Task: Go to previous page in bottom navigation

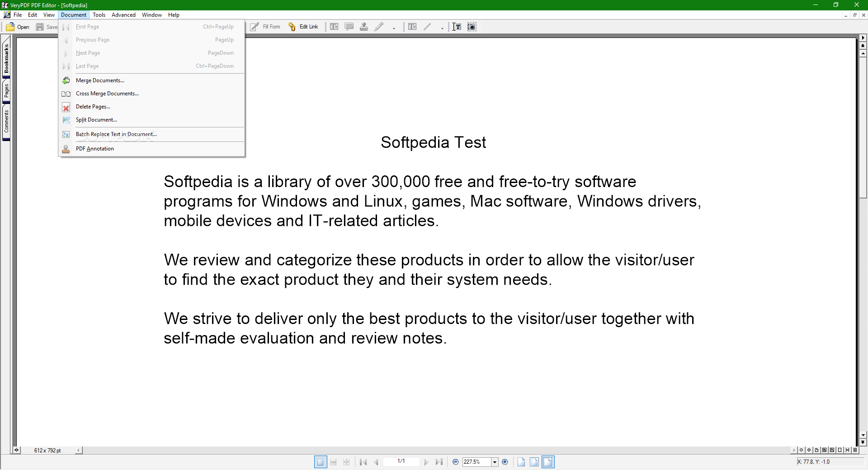Action: coord(376,462)
